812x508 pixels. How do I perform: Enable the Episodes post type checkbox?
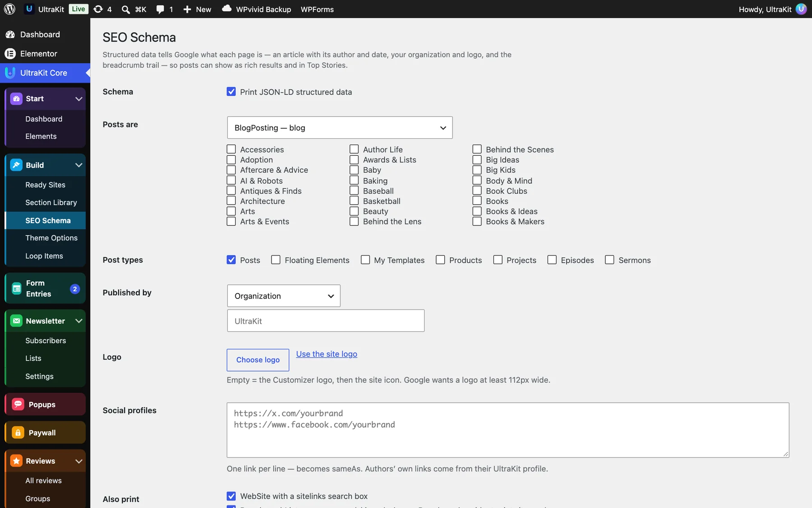[x=552, y=260]
